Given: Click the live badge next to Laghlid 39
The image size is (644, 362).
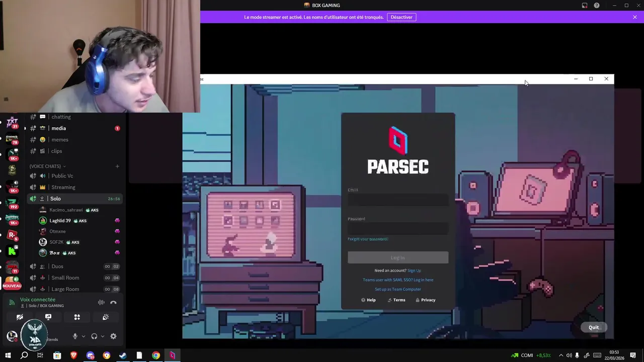Looking at the screenshot, I should [117, 221].
